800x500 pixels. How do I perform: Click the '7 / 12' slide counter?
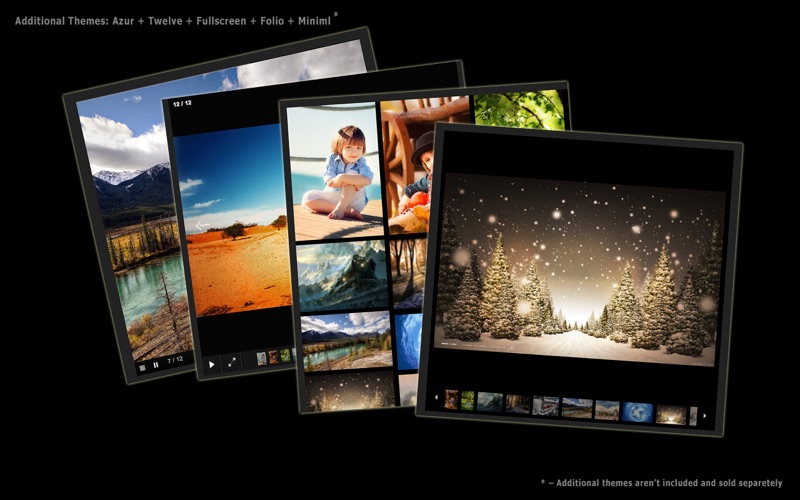(x=175, y=360)
